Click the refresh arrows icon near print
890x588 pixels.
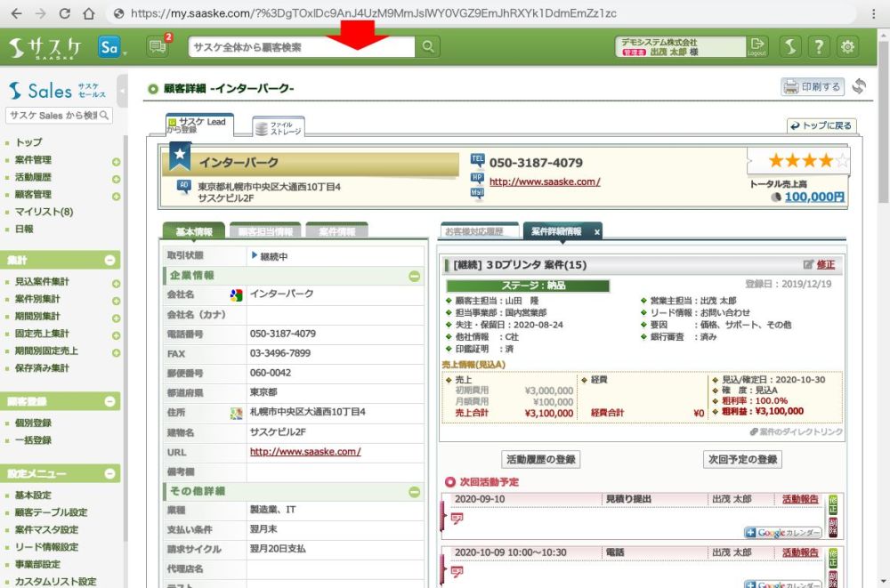(x=859, y=86)
